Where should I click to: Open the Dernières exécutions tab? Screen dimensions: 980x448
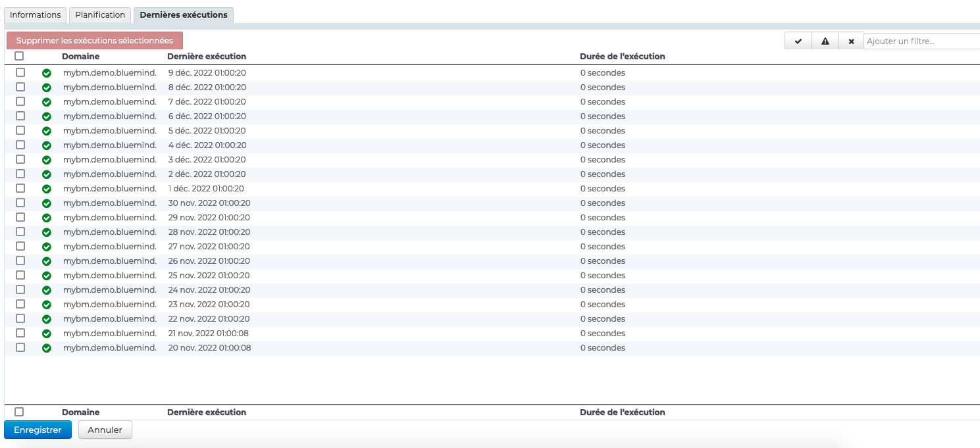click(184, 15)
